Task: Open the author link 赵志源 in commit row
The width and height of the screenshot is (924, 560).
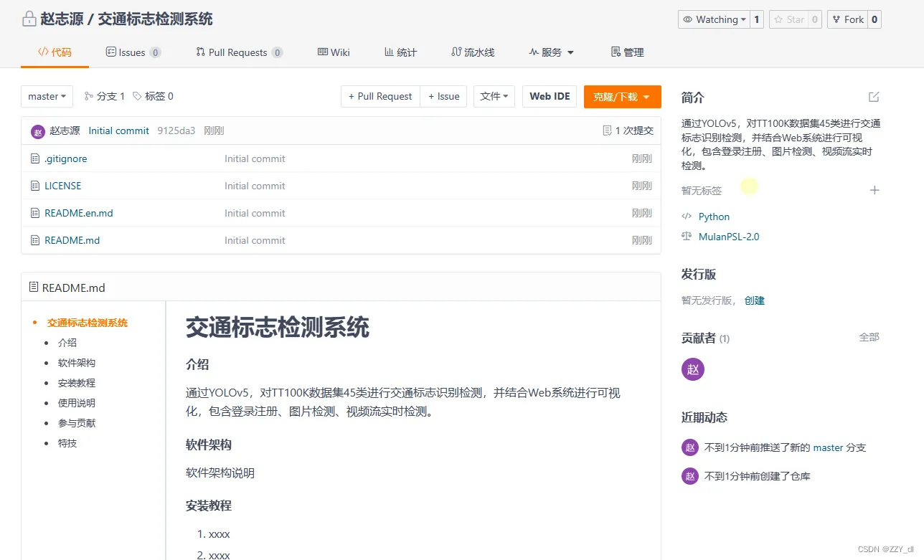Action: 65,130
